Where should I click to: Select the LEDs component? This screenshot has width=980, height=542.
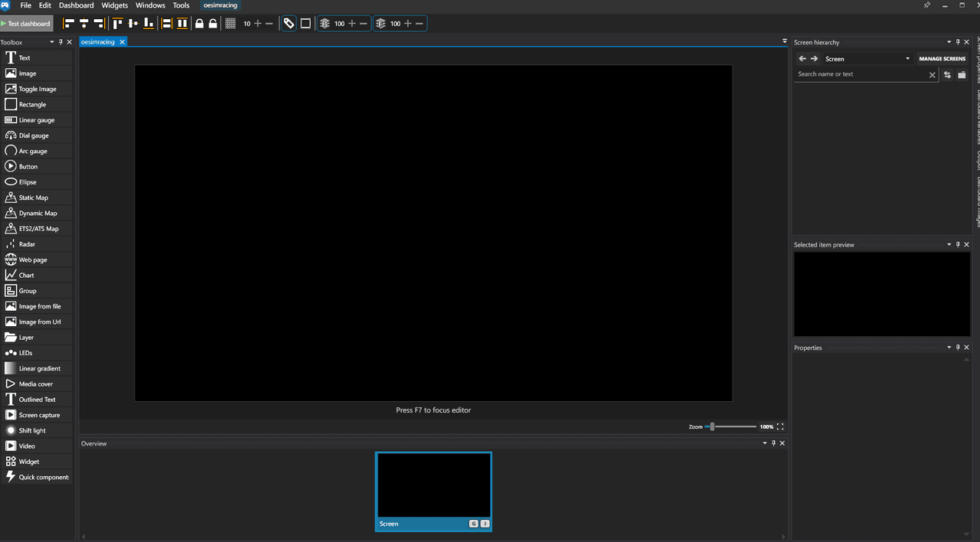pyautogui.click(x=36, y=353)
